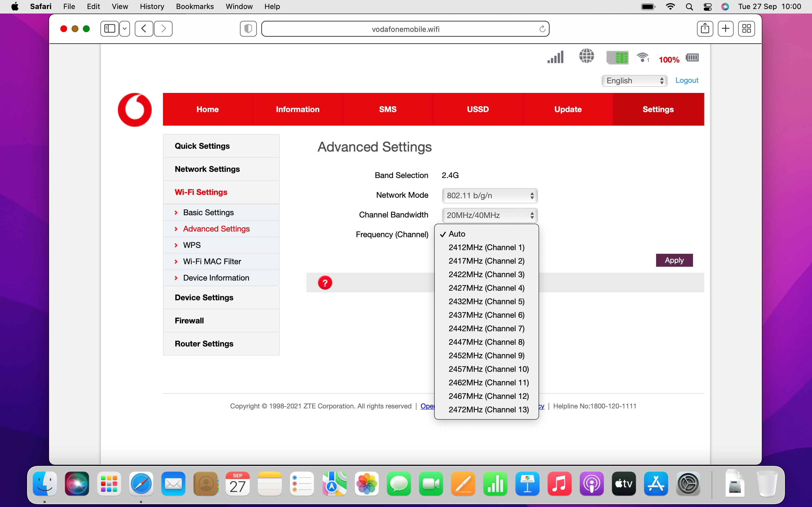Click the green SIM card status icon
Viewport: 812px width, 507px height.
(617, 57)
